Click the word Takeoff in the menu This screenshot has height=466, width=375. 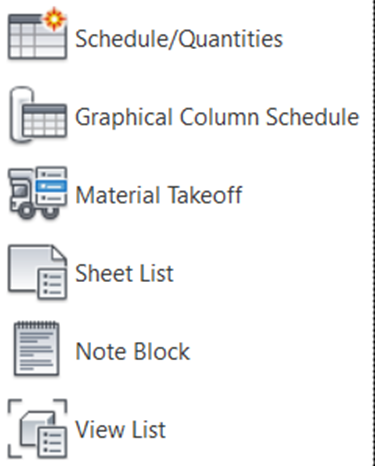[204, 195]
